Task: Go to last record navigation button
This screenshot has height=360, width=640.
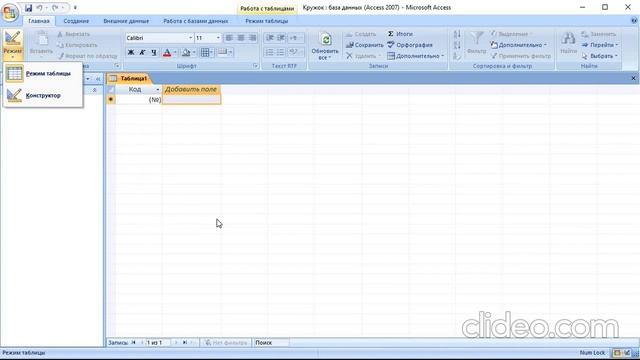Action: pos(184,343)
